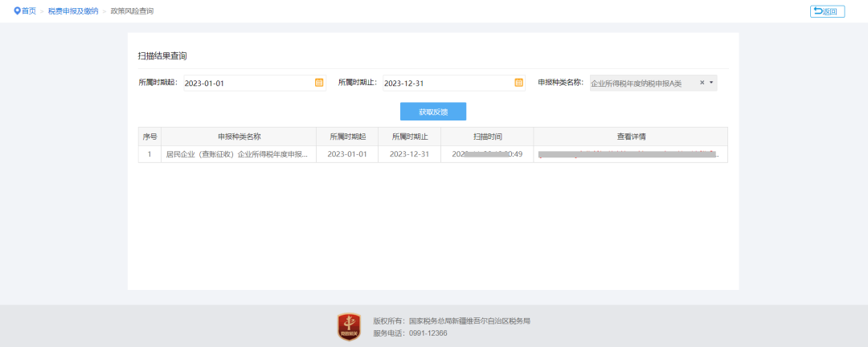This screenshot has width=868, height=347.
Task: Open the 企业所得税年度纳税申报A类 combo box
Action: click(x=643, y=83)
